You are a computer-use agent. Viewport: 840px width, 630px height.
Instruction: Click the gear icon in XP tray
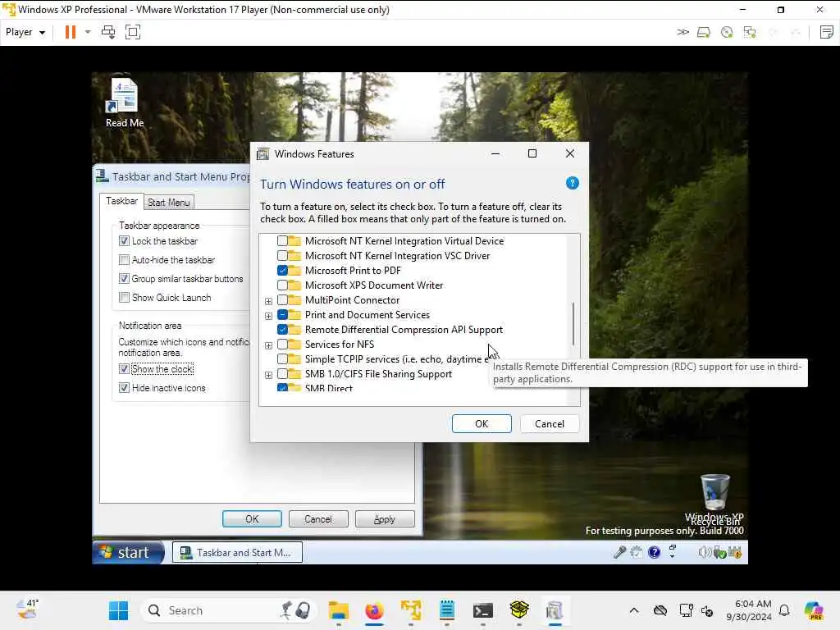point(636,552)
